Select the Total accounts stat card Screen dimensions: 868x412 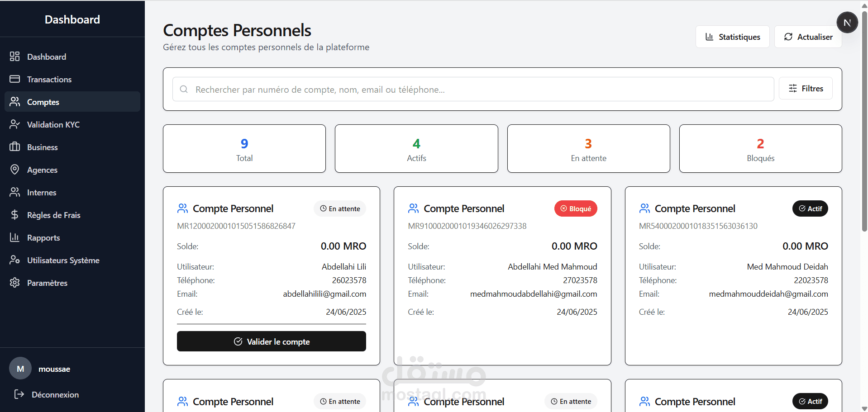click(244, 148)
